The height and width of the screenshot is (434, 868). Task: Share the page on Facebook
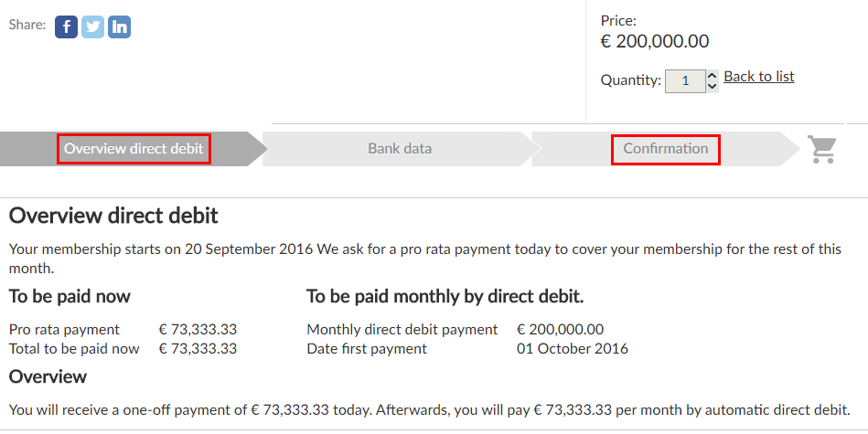(66, 26)
